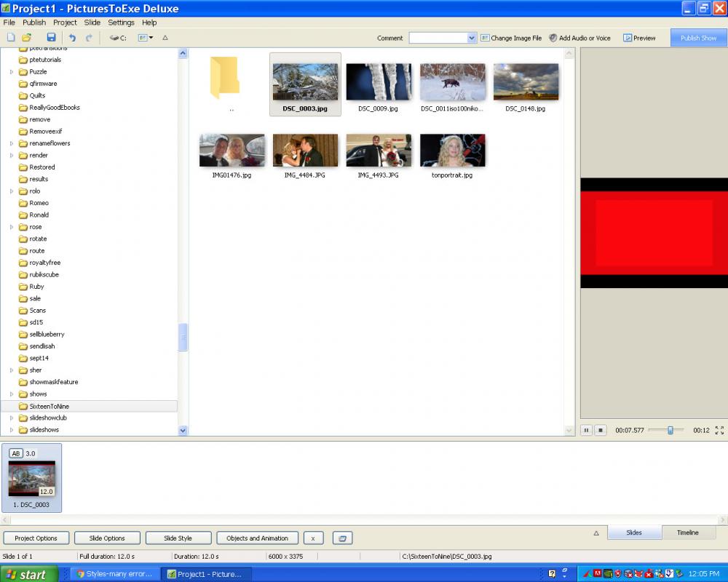Open the Comment dropdown
Image resolution: width=728 pixels, height=582 pixels.
[x=471, y=38]
